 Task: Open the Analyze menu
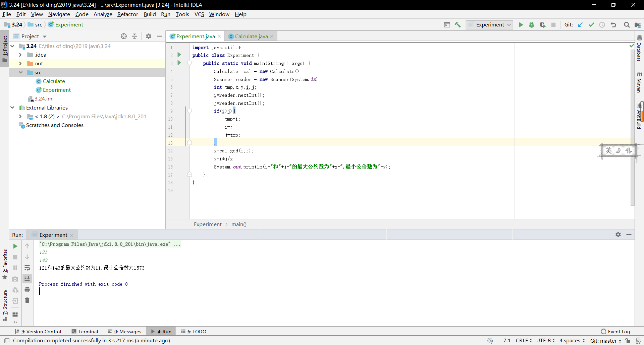(x=103, y=14)
